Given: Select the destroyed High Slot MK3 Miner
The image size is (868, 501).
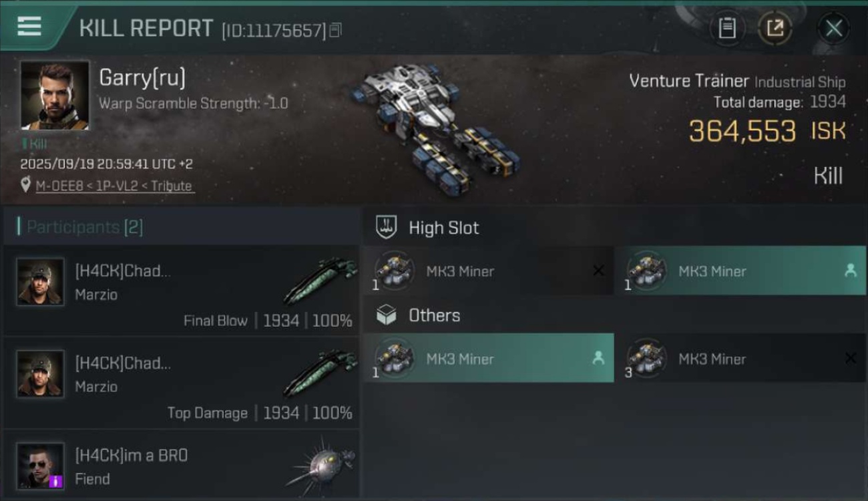Looking at the screenshot, I should (x=488, y=271).
